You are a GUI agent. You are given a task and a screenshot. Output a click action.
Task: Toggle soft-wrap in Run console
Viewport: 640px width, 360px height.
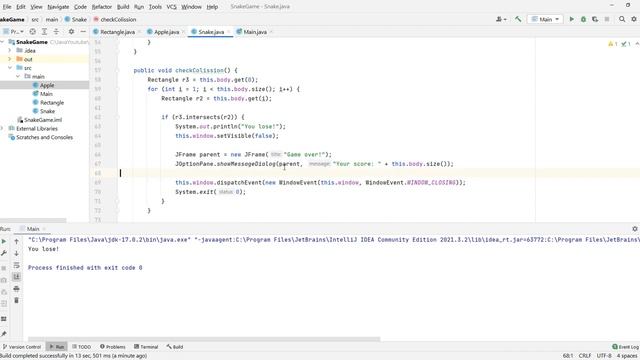16,265
